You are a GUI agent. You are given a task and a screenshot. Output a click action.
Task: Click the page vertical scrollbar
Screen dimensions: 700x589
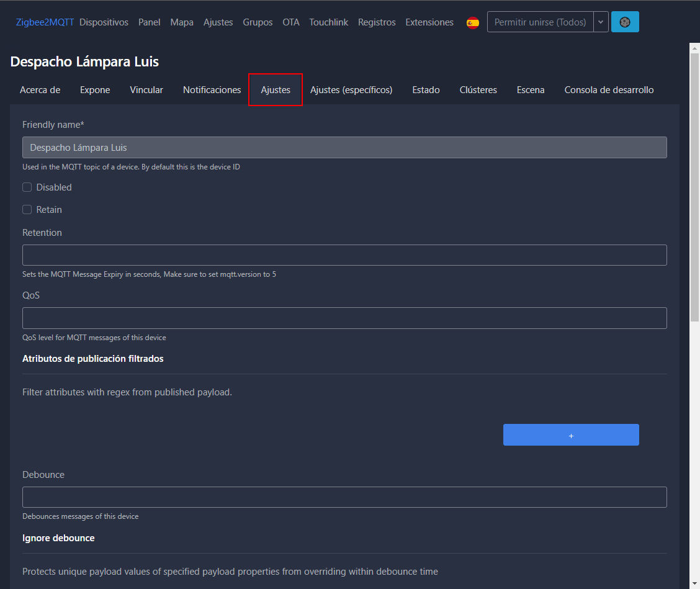[694, 186]
